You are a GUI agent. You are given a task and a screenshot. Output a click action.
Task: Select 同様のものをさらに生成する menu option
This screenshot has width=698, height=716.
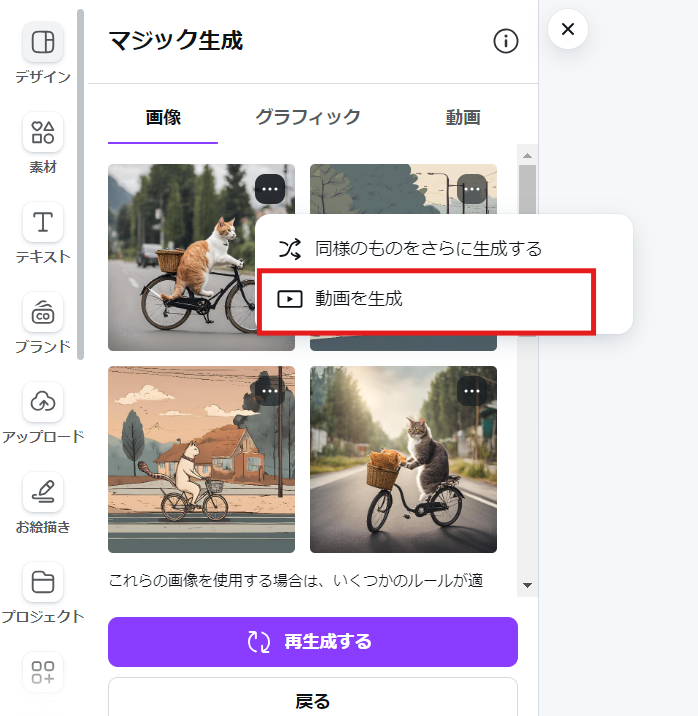pyautogui.click(x=426, y=248)
